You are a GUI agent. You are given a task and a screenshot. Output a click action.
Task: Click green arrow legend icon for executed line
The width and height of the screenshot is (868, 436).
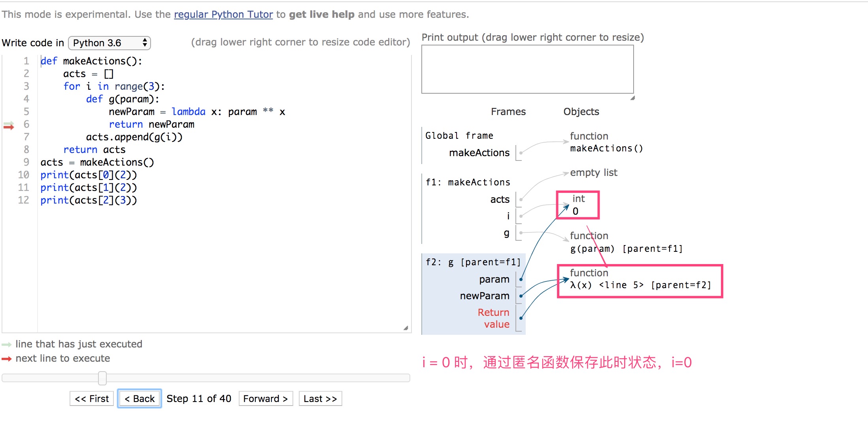coord(6,344)
